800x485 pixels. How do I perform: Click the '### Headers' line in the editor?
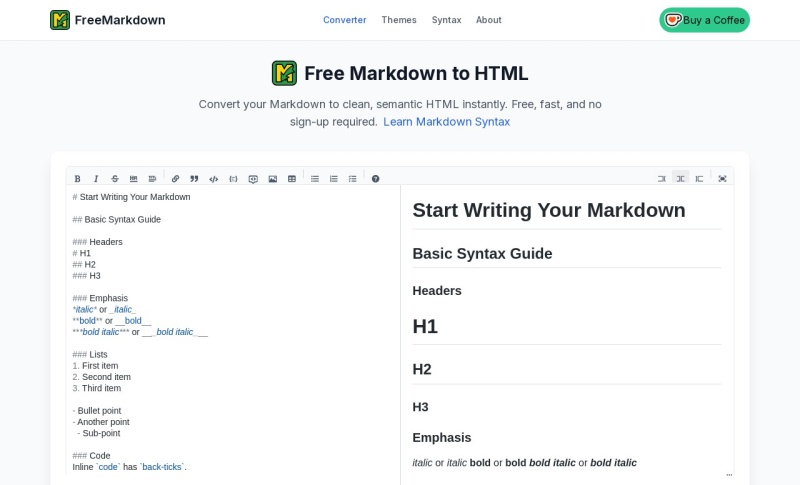tap(97, 242)
